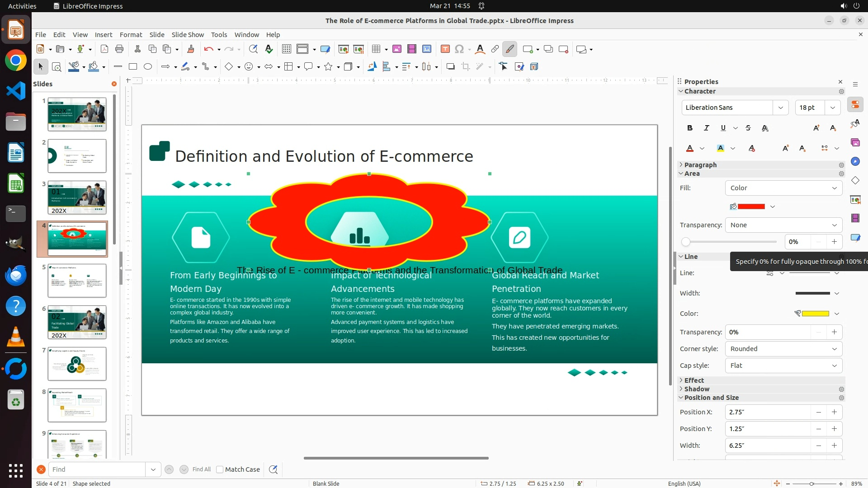
Task: Toggle the Underline formatting button
Action: point(723,128)
